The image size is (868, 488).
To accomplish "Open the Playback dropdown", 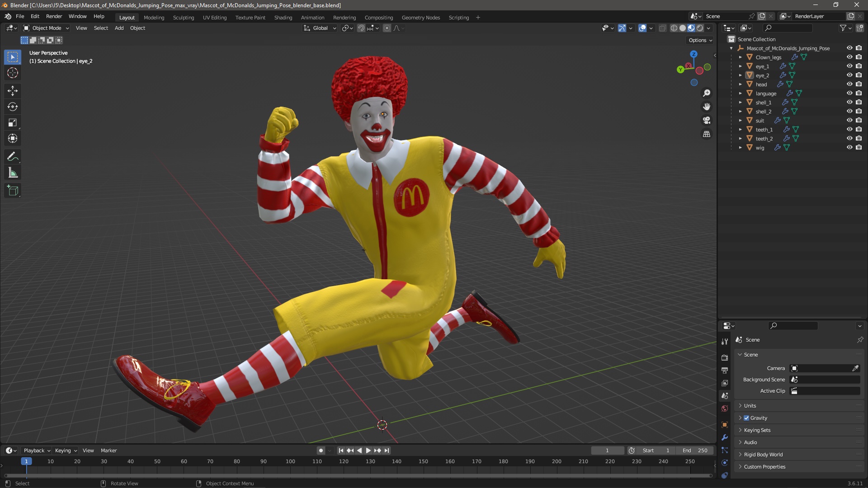I will (x=37, y=450).
